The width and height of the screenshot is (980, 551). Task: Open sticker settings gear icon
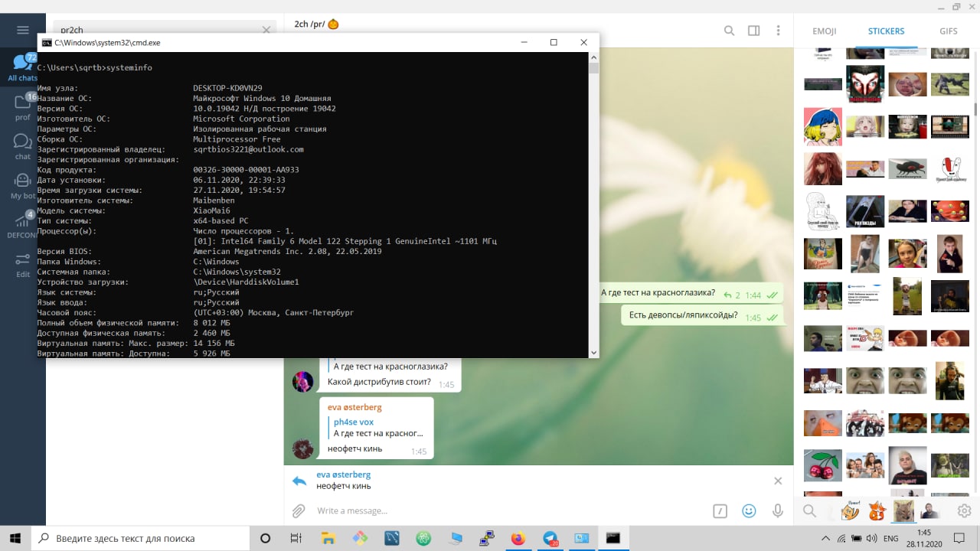(964, 510)
